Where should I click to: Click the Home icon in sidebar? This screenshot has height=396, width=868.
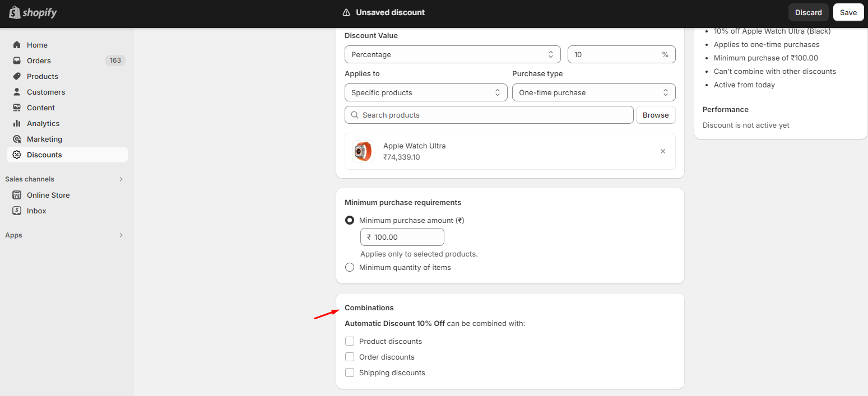coord(17,45)
